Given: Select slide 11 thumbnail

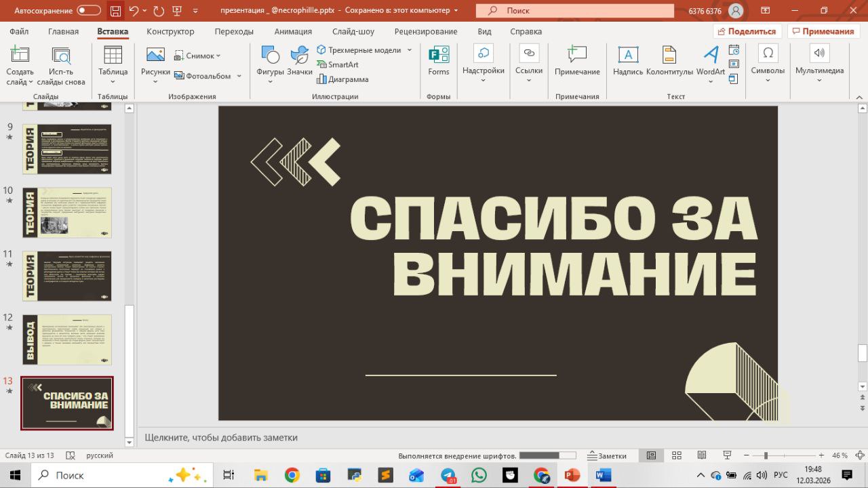Looking at the screenshot, I should click(67, 276).
